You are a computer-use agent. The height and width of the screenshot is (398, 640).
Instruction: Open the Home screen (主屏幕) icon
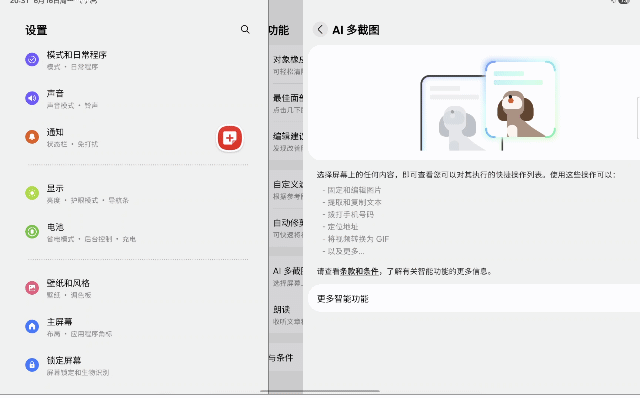[32, 326]
